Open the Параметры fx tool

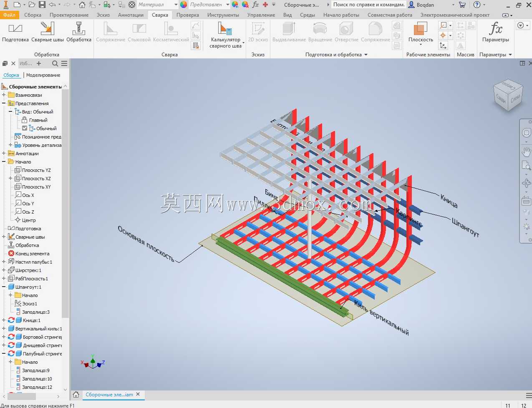[x=496, y=33]
